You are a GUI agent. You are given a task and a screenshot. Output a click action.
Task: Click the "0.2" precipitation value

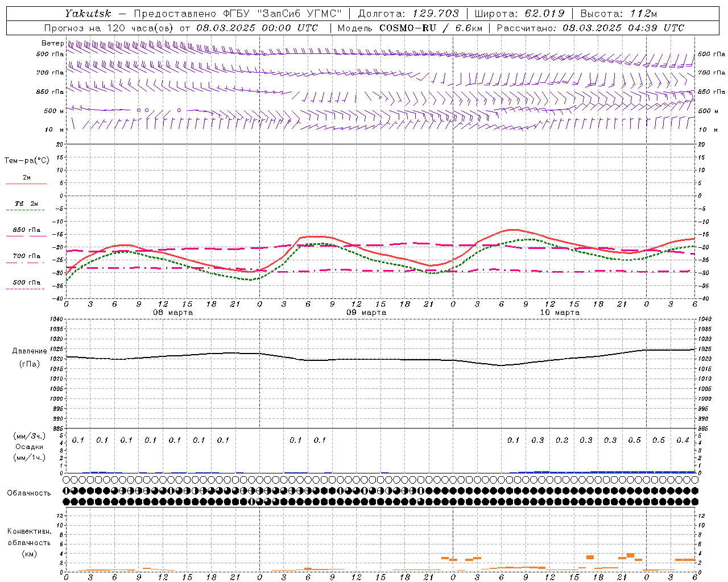point(562,440)
